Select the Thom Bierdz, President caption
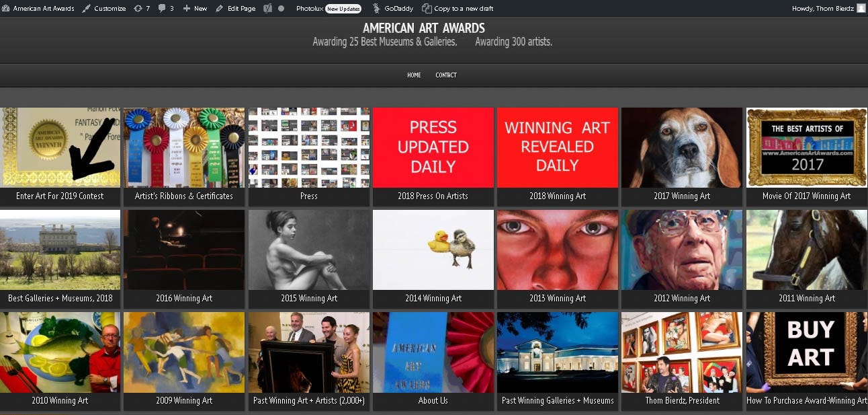Screen dimensions: 868x415 (682, 401)
